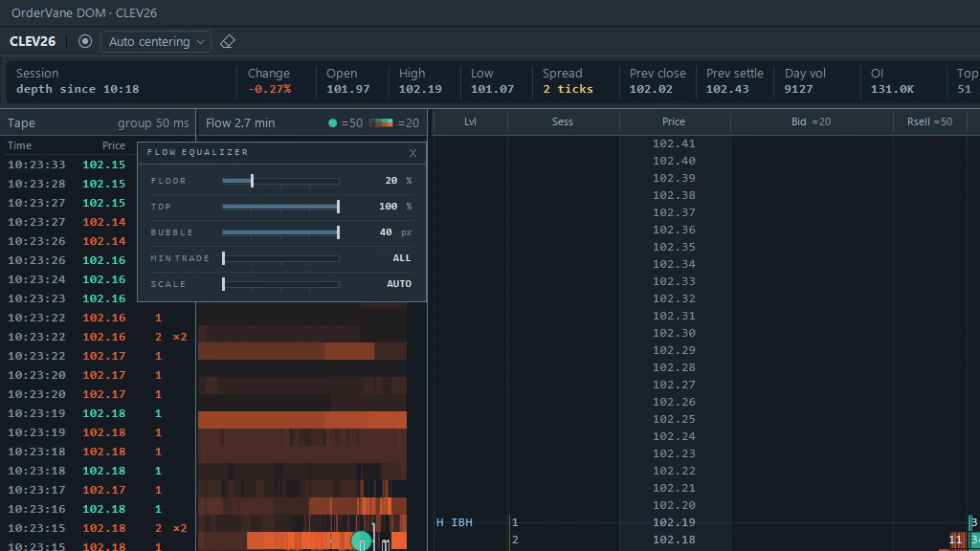Viewport: 980px width, 551px height.
Task: Click the eraser clear icon
Action: click(228, 41)
